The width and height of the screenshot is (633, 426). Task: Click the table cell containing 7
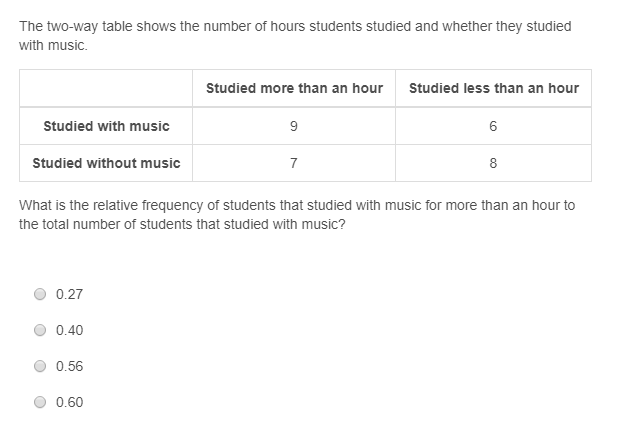tap(294, 163)
